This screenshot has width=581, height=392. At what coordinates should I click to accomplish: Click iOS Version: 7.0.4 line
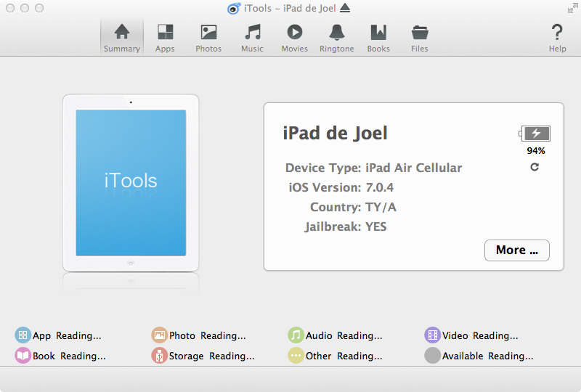(x=341, y=187)
